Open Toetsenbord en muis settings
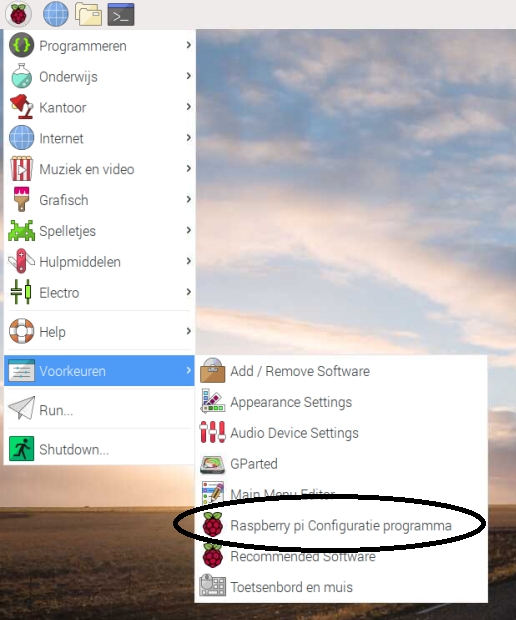Screen dimensions: 516x620 click(x=341, y=587)
